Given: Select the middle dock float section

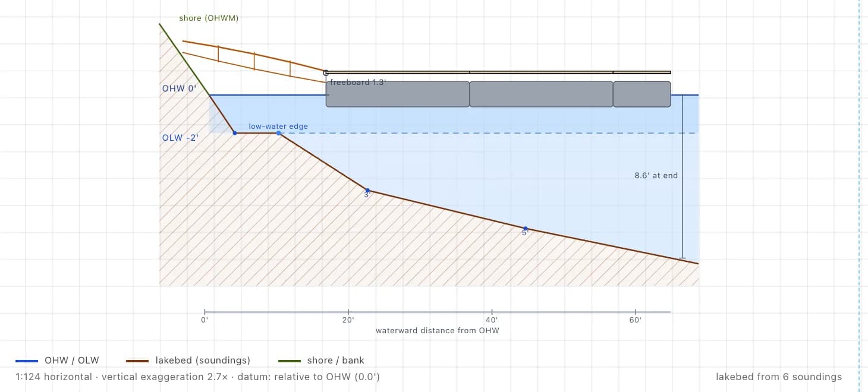Looking at the screenshot, I should [541, 94].
